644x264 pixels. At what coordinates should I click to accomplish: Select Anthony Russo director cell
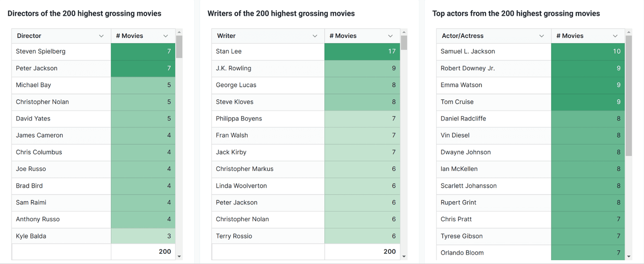[x=61, y=219]
